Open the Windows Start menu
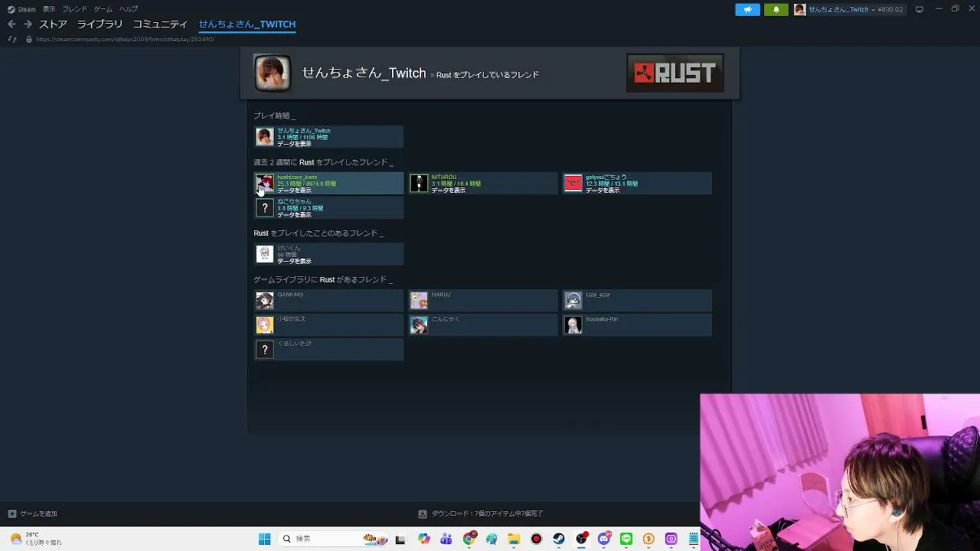Viewport: 980px width, 551px height. 264,539
